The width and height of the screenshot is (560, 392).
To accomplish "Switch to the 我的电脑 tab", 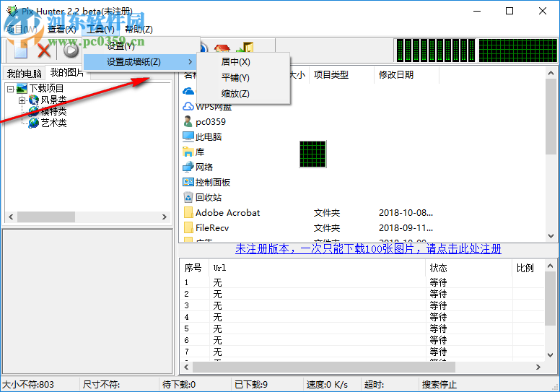I will click(25, 74).
